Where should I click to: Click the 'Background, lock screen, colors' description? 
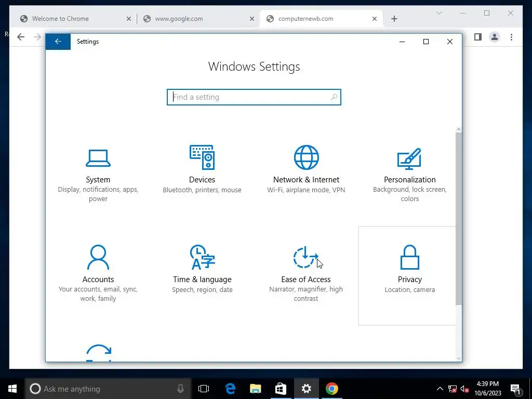click(x=409, y=194)
